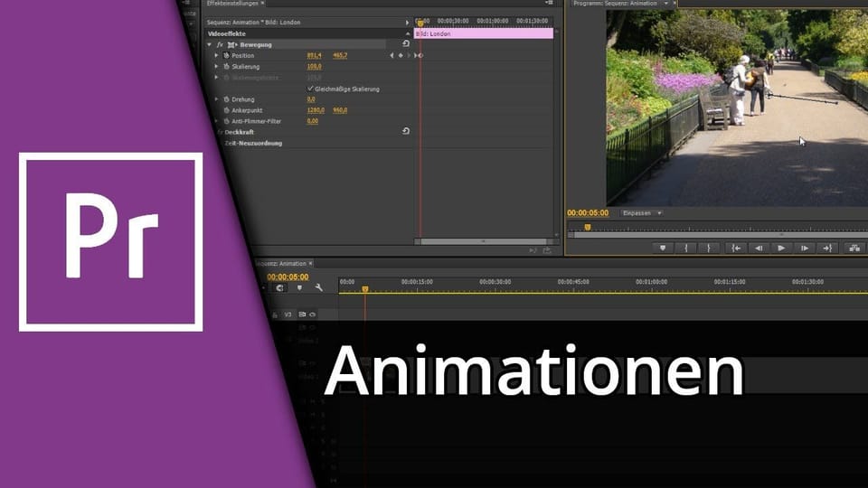Click the Programm monitor zoom scroll bar

pyautogui.click(x=719, y=235)
